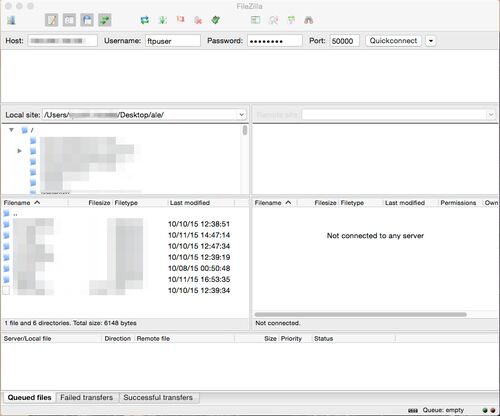Reconnect to the last server

(x=216, y=20)
